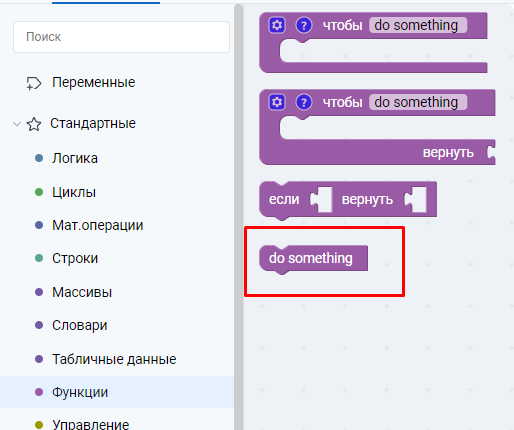The width and height of the screenshot is (514, 430).
Task: Click gear icon on чтобы block with вернуть
Action: pyautogui.click(x=277, y=102)
